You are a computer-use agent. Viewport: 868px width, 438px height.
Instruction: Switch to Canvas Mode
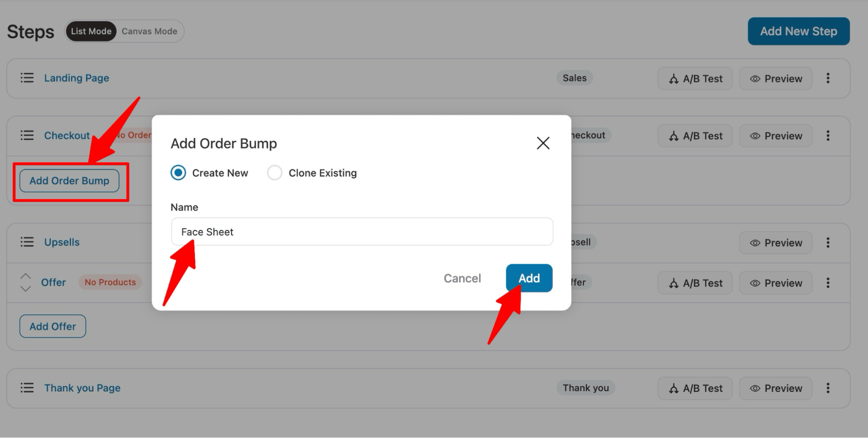[x=149, y=31]
